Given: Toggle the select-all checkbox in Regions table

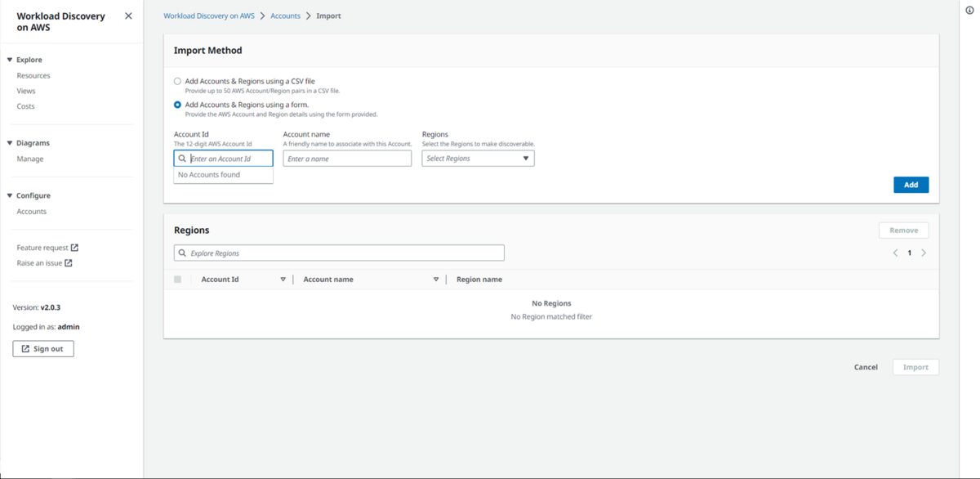Looking at the screenshot, I should tap(177, 280).
